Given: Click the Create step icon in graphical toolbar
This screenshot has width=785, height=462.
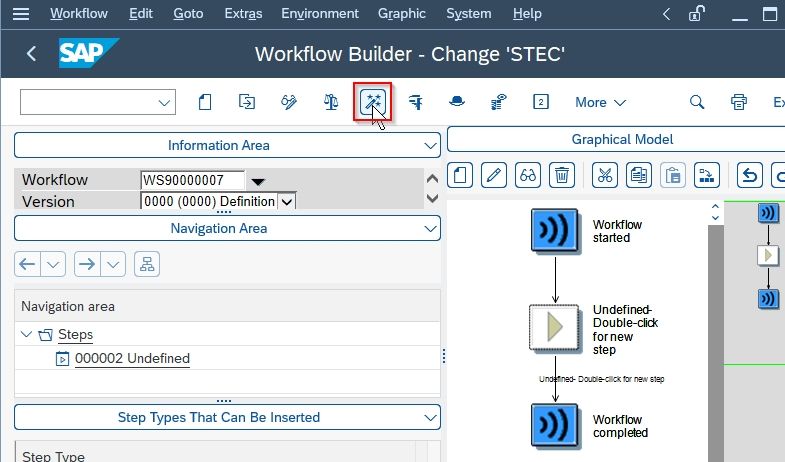Looking at the screenshot, I should click(460, 175).
